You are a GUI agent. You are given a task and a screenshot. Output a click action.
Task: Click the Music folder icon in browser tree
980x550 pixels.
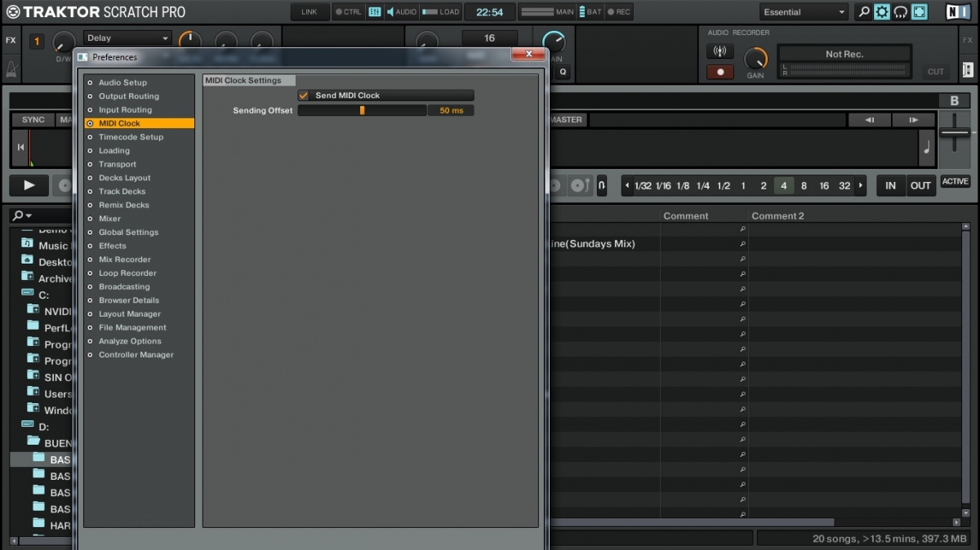click(x=27, y=244)
